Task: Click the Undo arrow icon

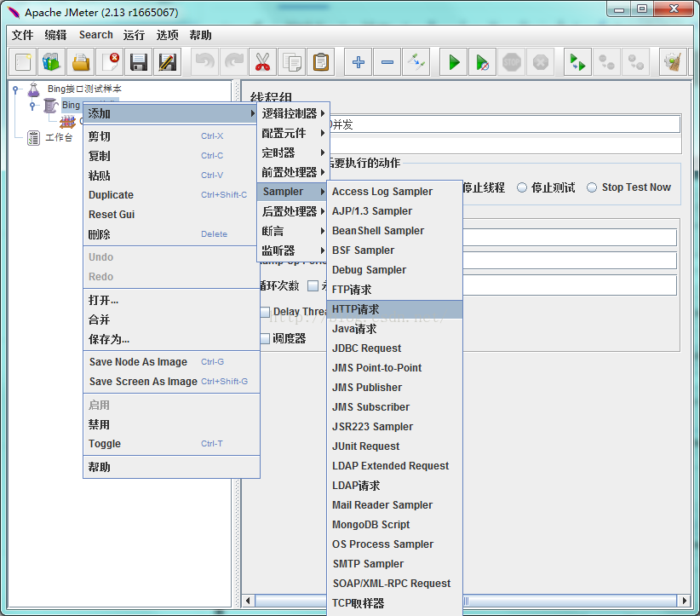Action: [x=205, y=62]
